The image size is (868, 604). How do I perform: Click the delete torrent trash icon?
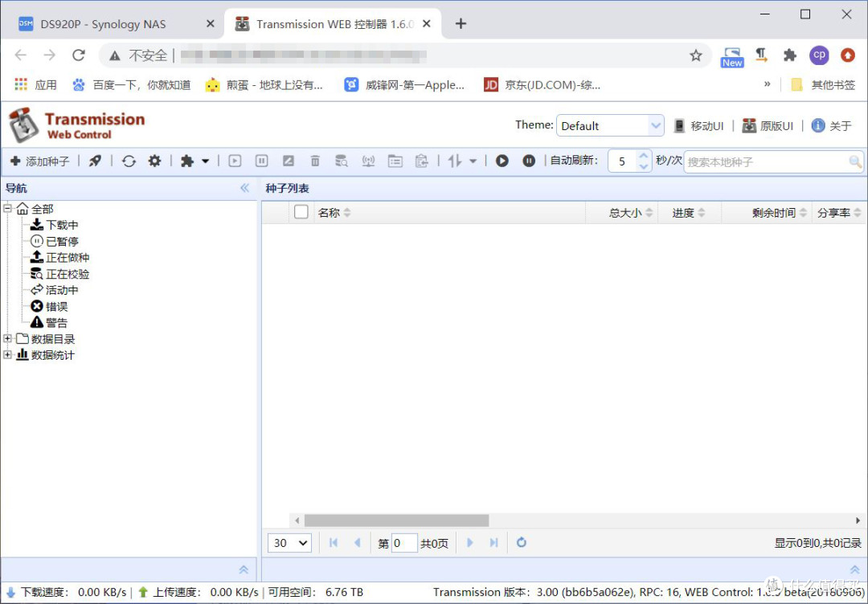(x=314, y=161)
